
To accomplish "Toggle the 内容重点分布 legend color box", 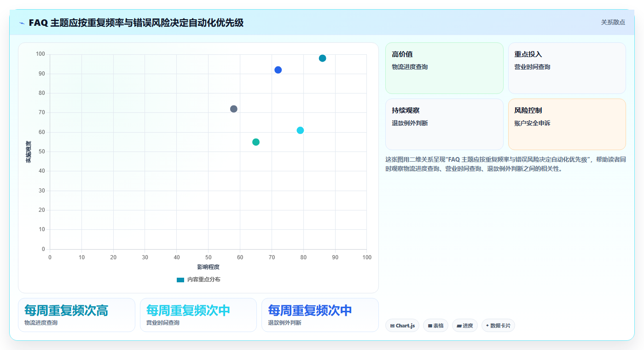I will (180, 280).
